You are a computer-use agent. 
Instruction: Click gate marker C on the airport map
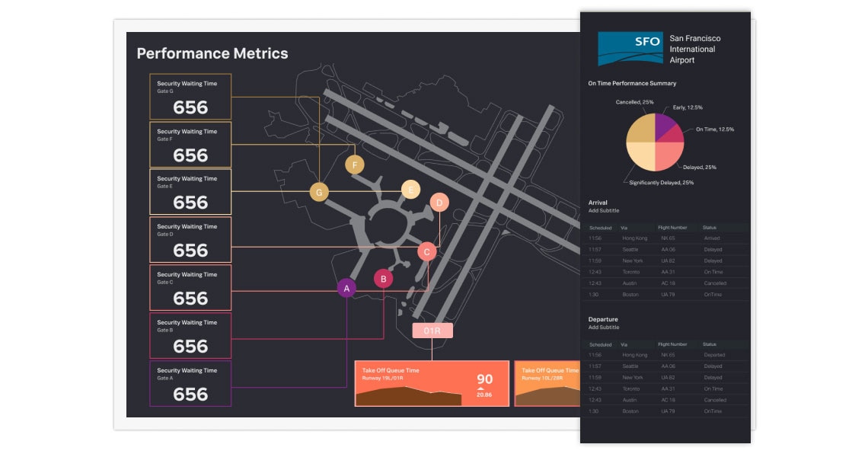pyautogui.click(x=426, y=252)
